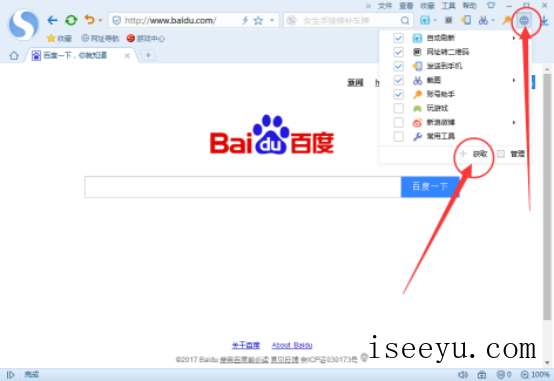Click the QR code toolbar icon
Image resolution: width=554 pixels, height=381 pixels.
click(x=448, y=20)
